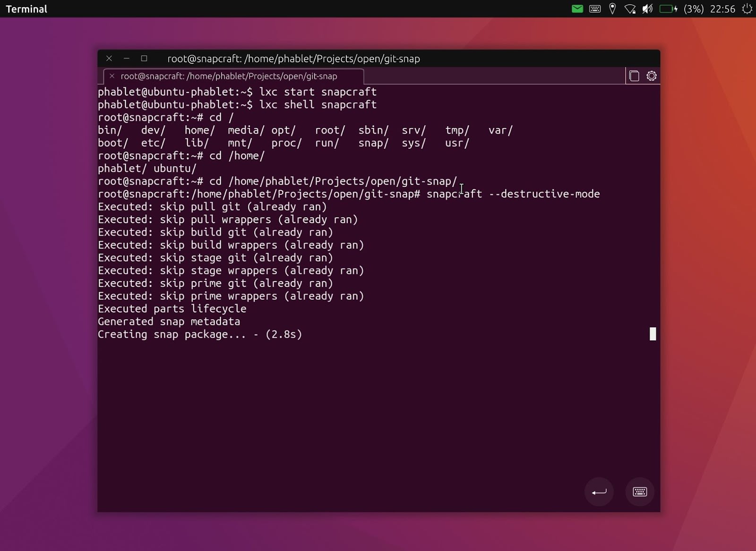
Task: Click 'Creating snap package...' progress line
Action: 200,334
